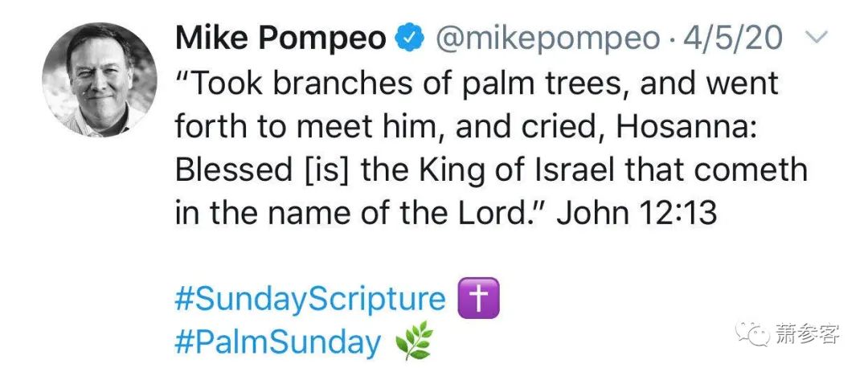The height and width of the screenshot is (372, 868).
Task: Click the purple cross emoji icon
Action: point(478,300)
